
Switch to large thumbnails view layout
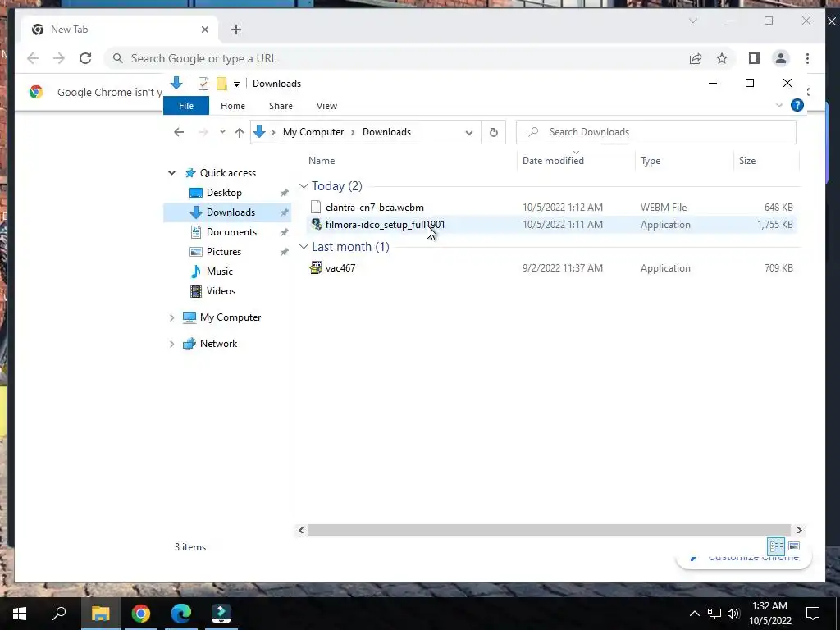(x=794, y=546)
